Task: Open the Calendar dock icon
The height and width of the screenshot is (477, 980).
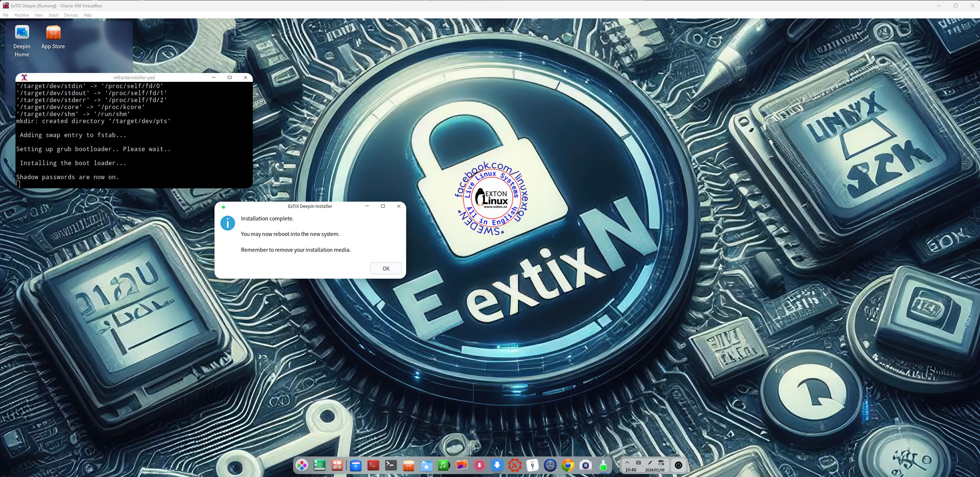Action: (532, 465)
